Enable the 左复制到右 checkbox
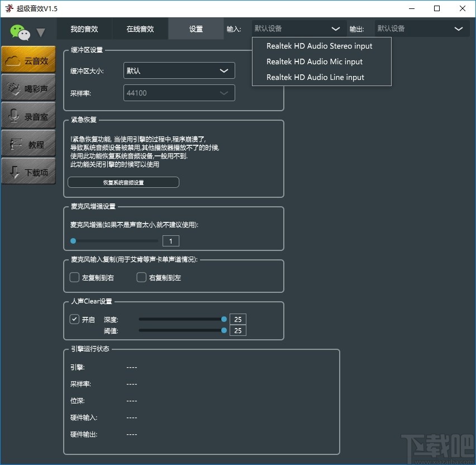 point(74,277)
